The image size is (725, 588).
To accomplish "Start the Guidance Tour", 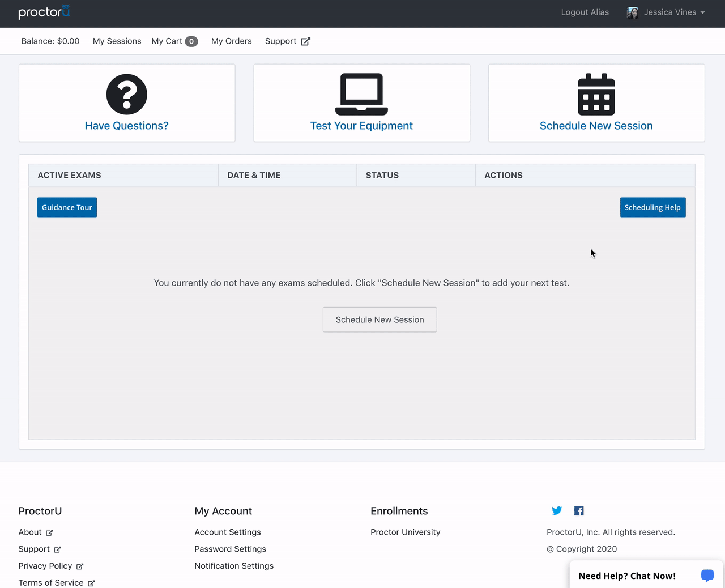I will click(67, 207).
